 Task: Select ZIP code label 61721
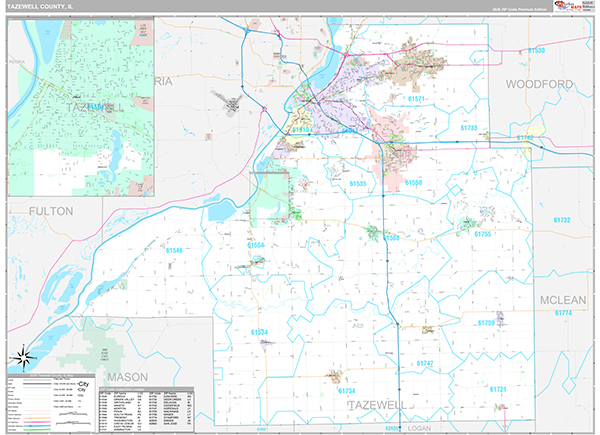498,389
